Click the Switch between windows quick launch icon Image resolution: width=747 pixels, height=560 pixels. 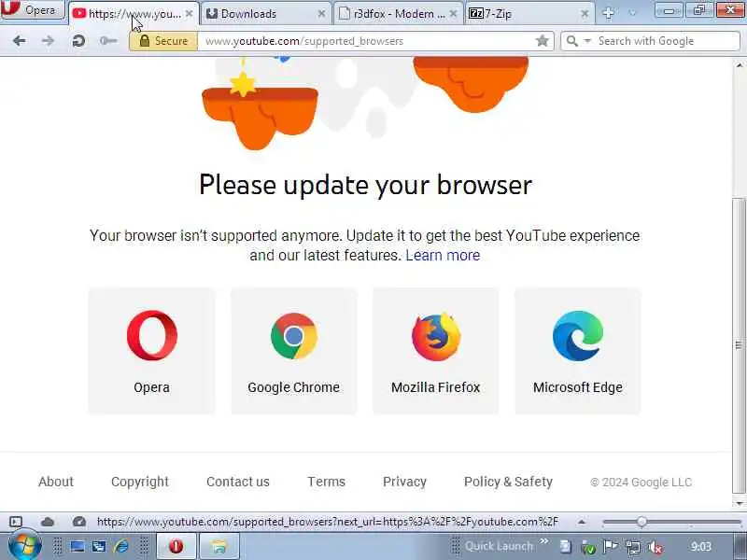click(99, 546)
